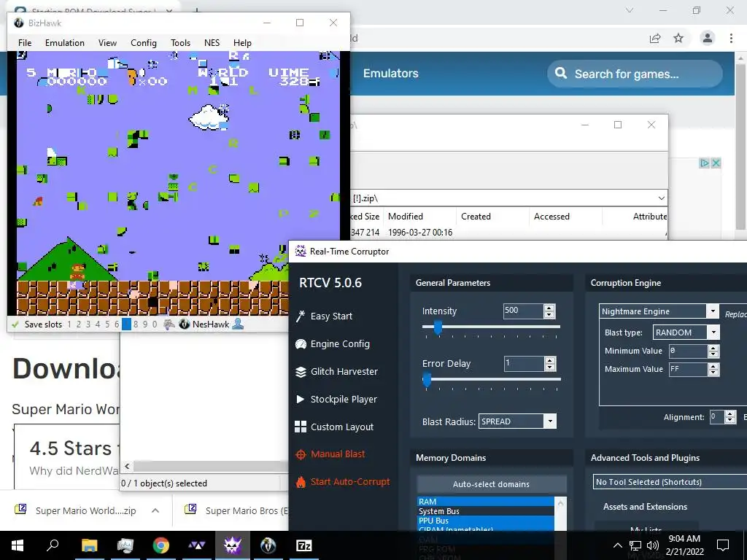This screenshot has height=560, width=747.
Task: Increase Intensity with the stepper arrows
Action: (549, 308)
